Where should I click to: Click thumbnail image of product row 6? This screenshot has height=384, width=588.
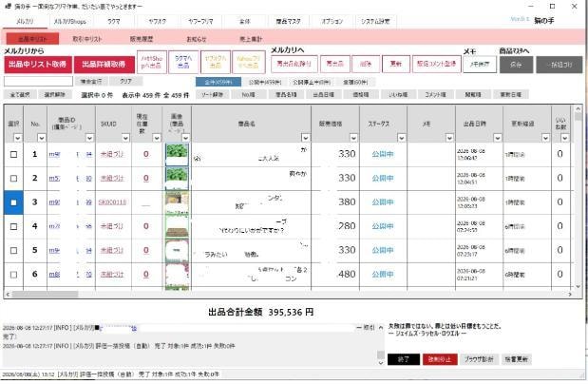click(177, 275)
